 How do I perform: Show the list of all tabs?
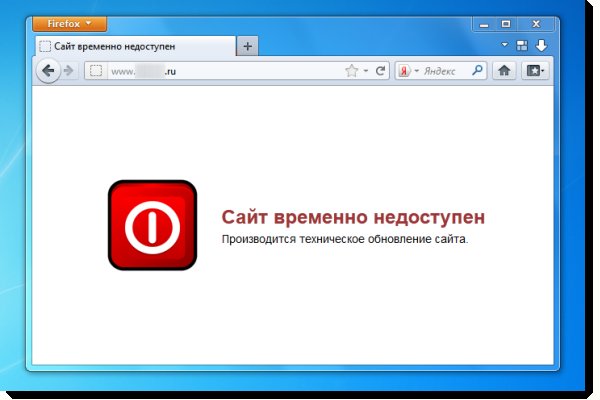(505, 46)
